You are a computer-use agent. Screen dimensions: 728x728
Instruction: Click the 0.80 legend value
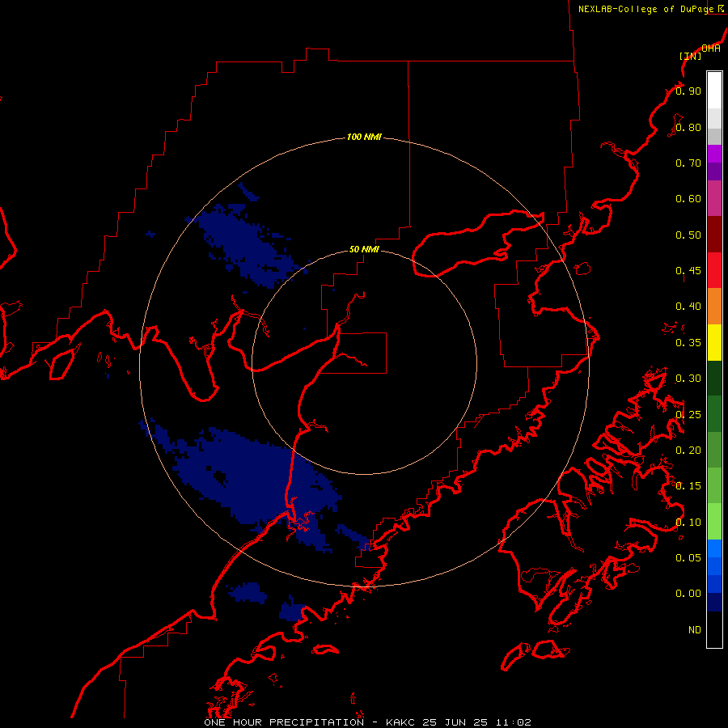(x=688, y=127)
